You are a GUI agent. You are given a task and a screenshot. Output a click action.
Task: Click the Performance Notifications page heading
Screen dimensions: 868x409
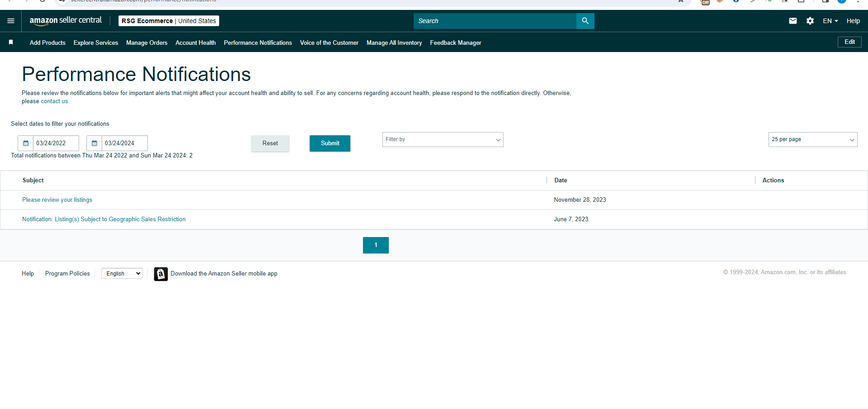pos(136,74)
